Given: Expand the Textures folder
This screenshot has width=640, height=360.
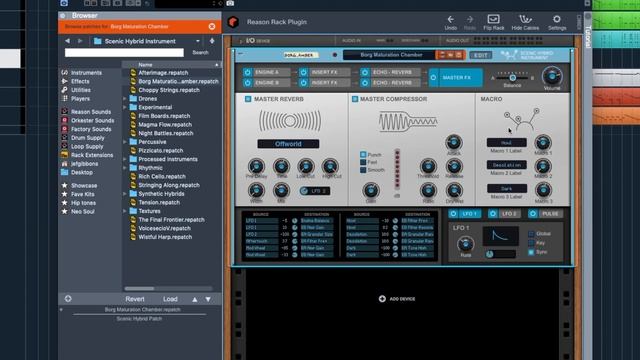Looking at the screenshot, I should pos(124,211).
